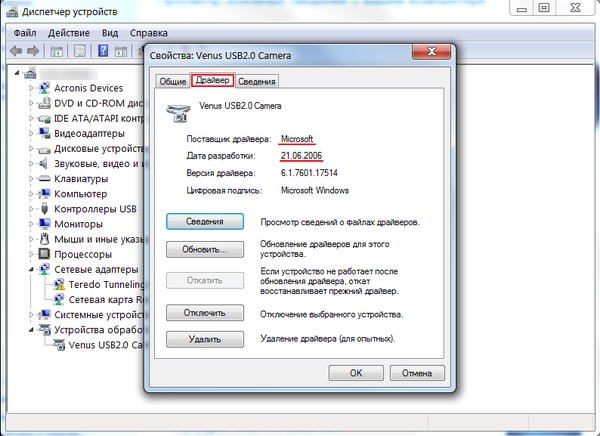The height and width of the screenshot is (436, 600).
Task: Switch to the Сведения tab
Action: click(x=256, y=82)
